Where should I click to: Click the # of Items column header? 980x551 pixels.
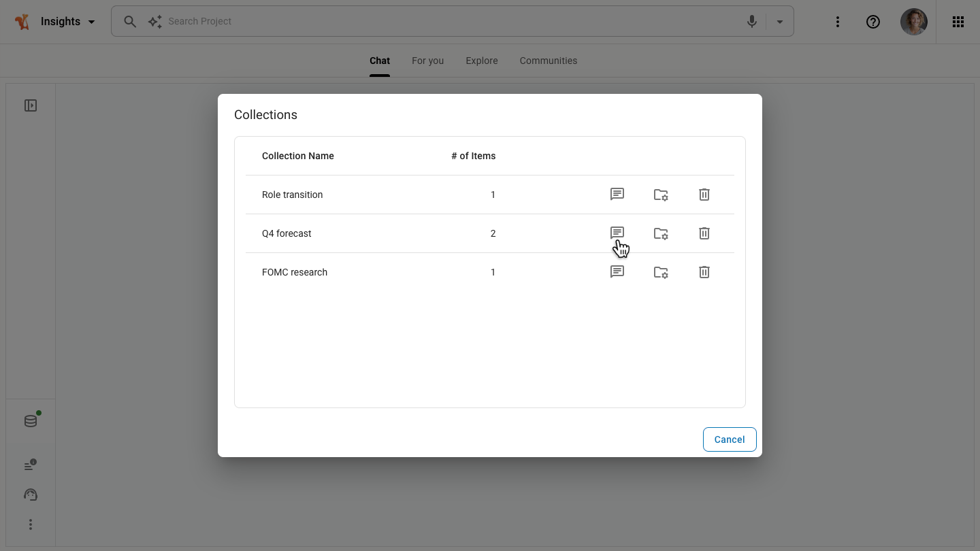[474, 156]
